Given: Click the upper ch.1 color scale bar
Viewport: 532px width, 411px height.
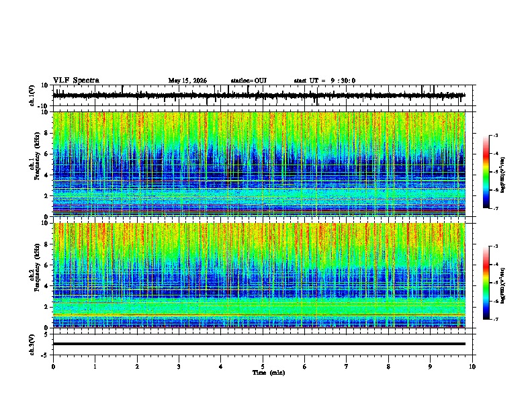Looking at the screenshot, I should (486, 172).
